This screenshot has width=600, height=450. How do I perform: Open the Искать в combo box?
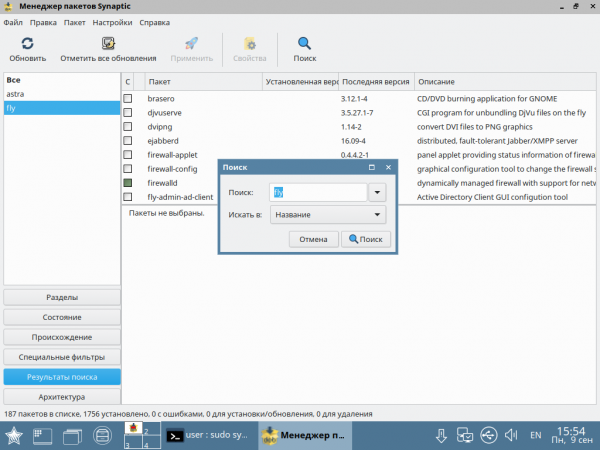327,214
